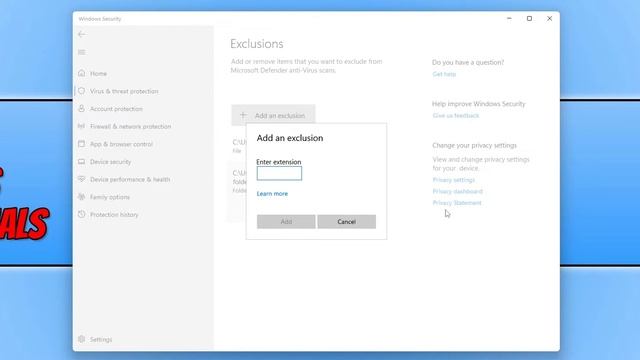
Task: Select Virus & threat protection in sidebar
Action: click(x=124, y=91)
